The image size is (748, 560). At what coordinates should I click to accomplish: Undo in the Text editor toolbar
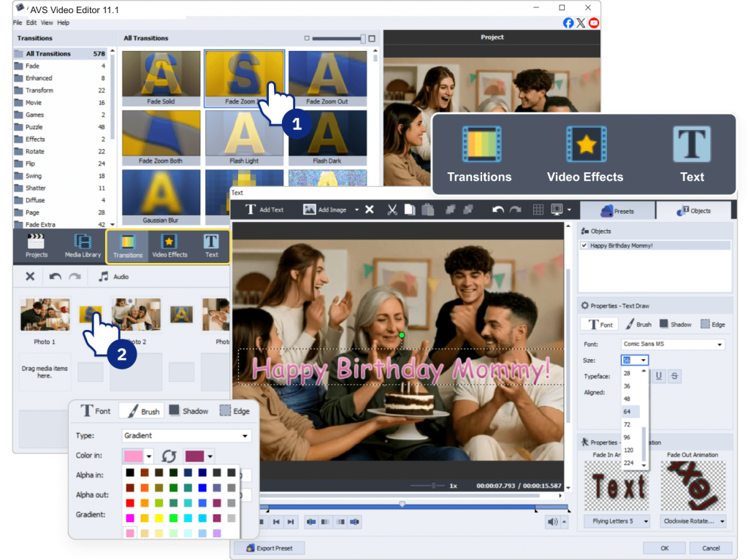point(498,210)
